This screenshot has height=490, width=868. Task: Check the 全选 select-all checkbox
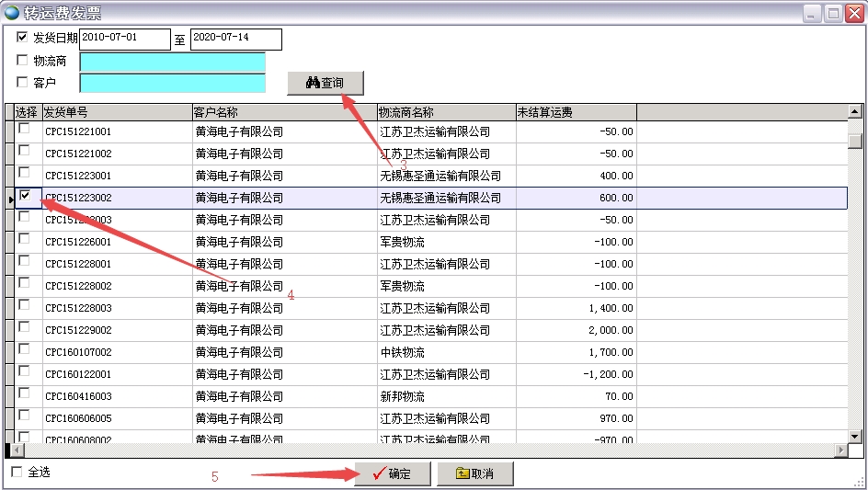click(x=17, y=472)
